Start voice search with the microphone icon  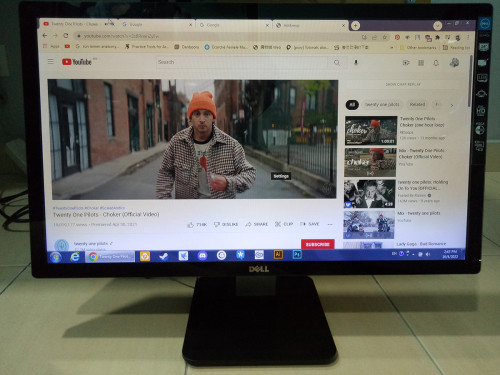click(x=356, y=62)
